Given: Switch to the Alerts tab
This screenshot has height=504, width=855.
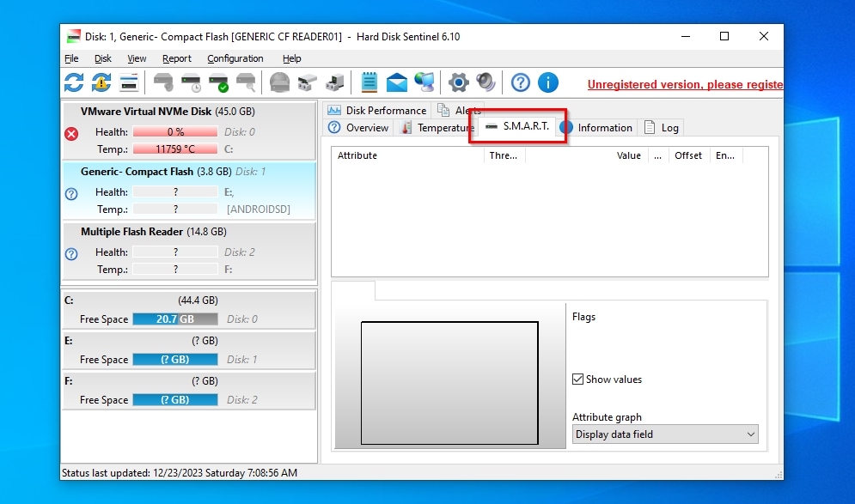Looking at the screenshot, I should [x=458, y=111].
